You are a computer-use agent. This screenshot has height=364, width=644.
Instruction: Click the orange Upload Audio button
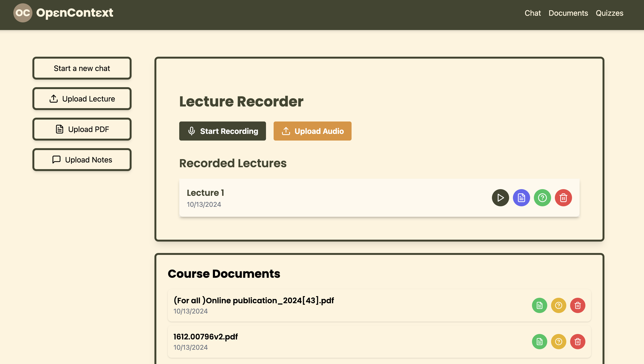pyautogui.click(x=312, y=131)
